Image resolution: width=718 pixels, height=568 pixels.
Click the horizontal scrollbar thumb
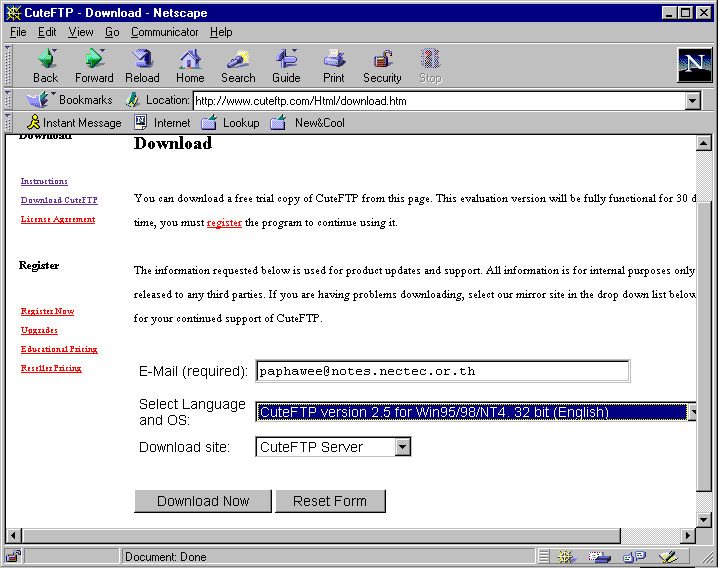(322, 535)
